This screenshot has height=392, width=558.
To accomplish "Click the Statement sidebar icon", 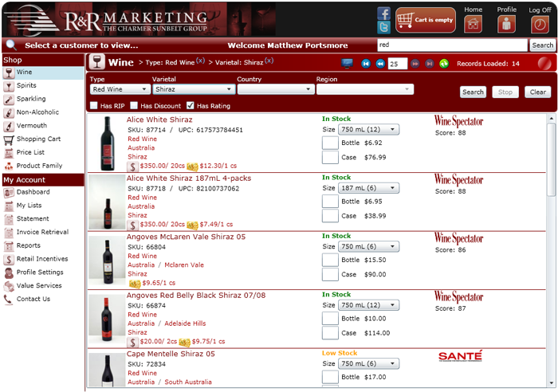I will (9, 219).
